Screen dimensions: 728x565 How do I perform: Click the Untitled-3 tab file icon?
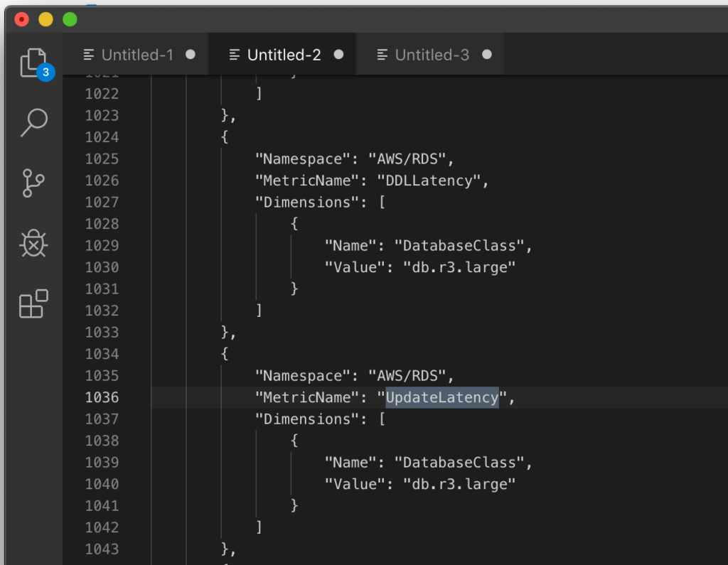[x=382, y=55]
